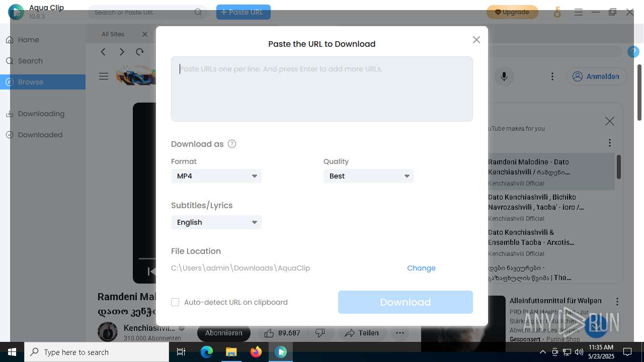Click the blue floating download button

[x=596, y=326]
